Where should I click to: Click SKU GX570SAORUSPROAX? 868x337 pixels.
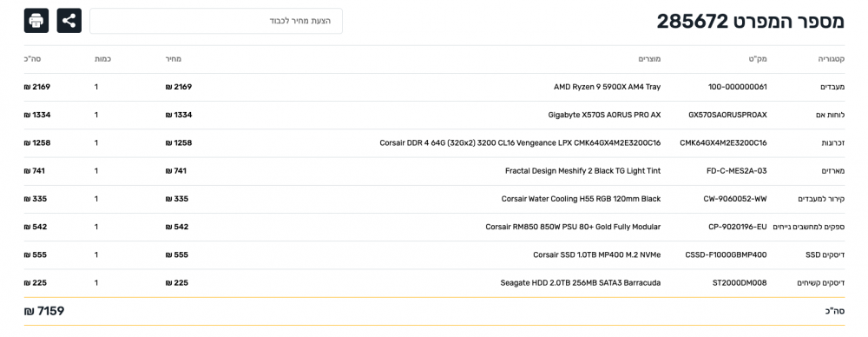[x=728, y=115]
